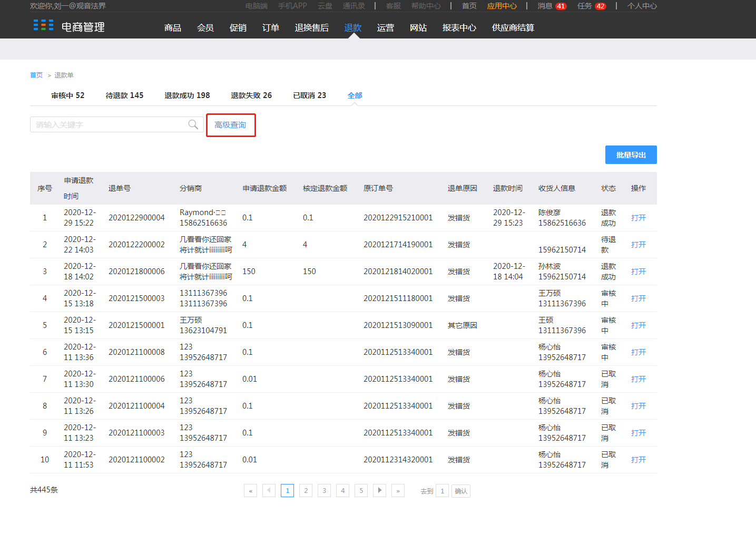Viewport: 756px width, 533px height.
Task: Open 客服 link in top bar
Action: pos(394,6)
